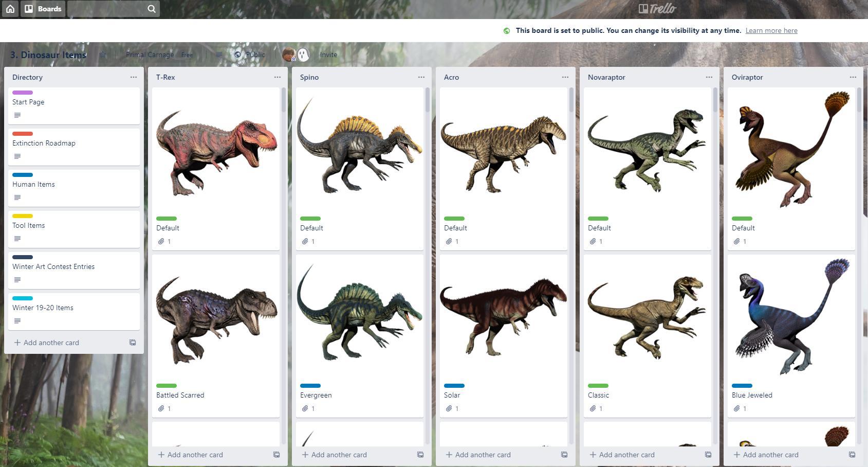Open Novaraptor list actions menu

point(709,77)
